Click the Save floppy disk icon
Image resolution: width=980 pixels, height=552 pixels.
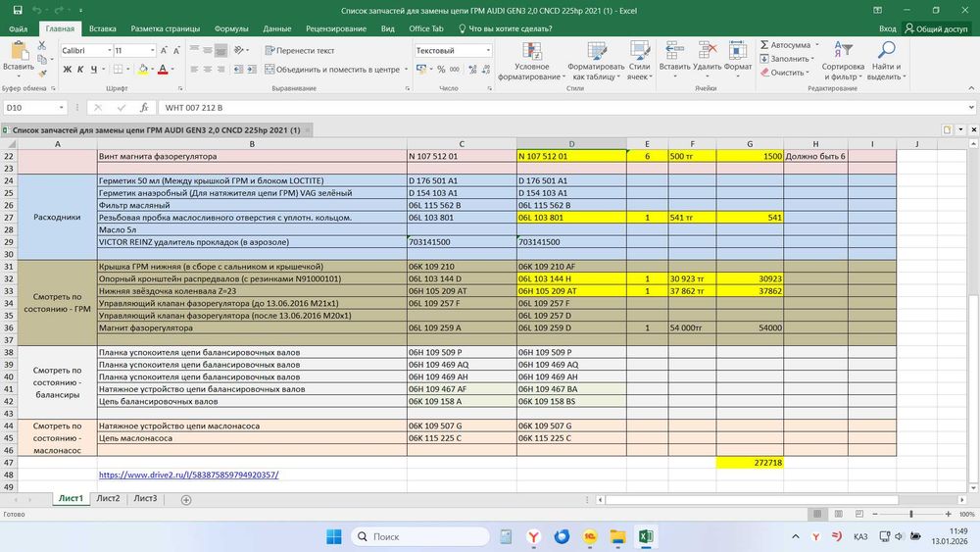(x=18, y=11)
